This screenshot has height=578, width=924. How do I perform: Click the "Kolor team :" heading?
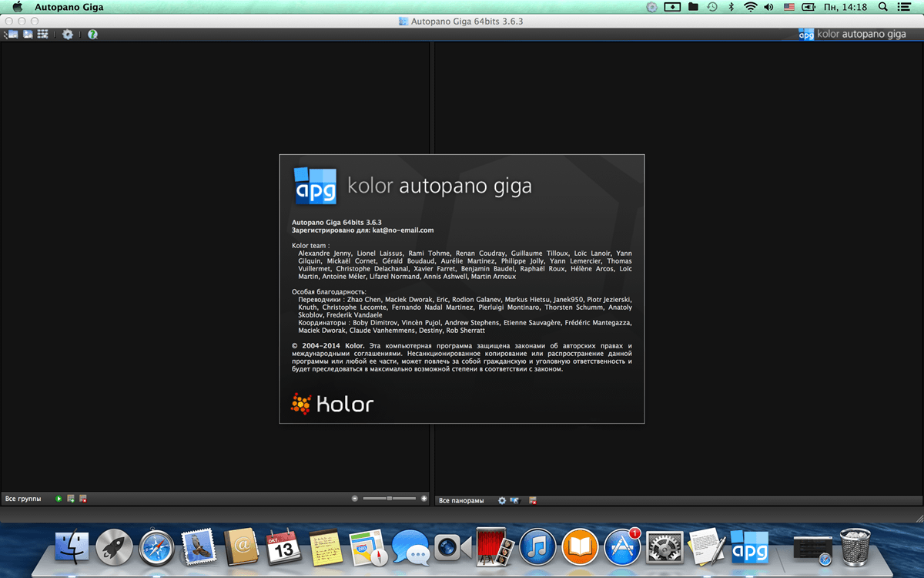[310, 245]
